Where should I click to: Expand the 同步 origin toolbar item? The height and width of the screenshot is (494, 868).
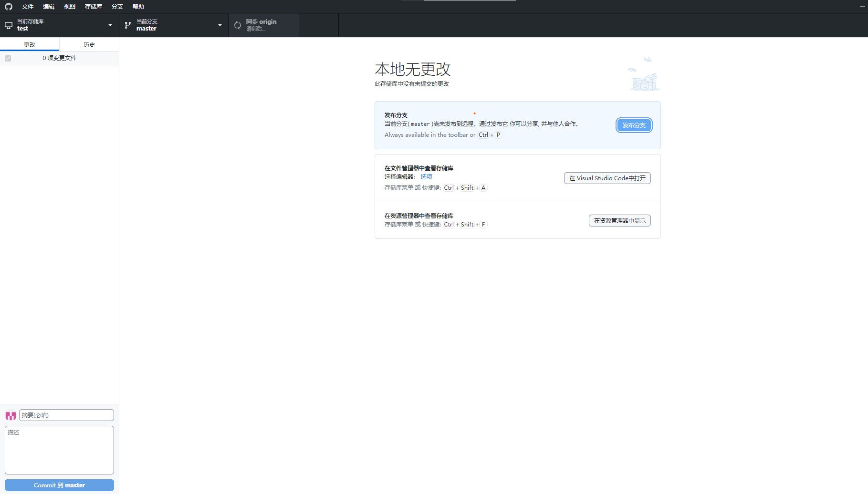[x=264, y=25]
